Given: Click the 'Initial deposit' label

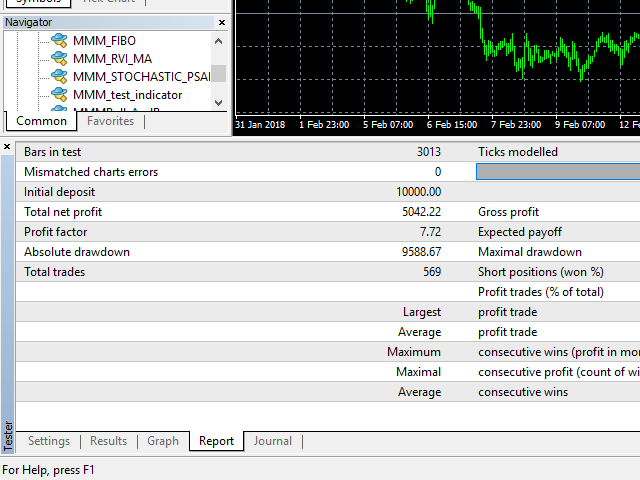Looking at the screenshot, I should tap(60, 192).
